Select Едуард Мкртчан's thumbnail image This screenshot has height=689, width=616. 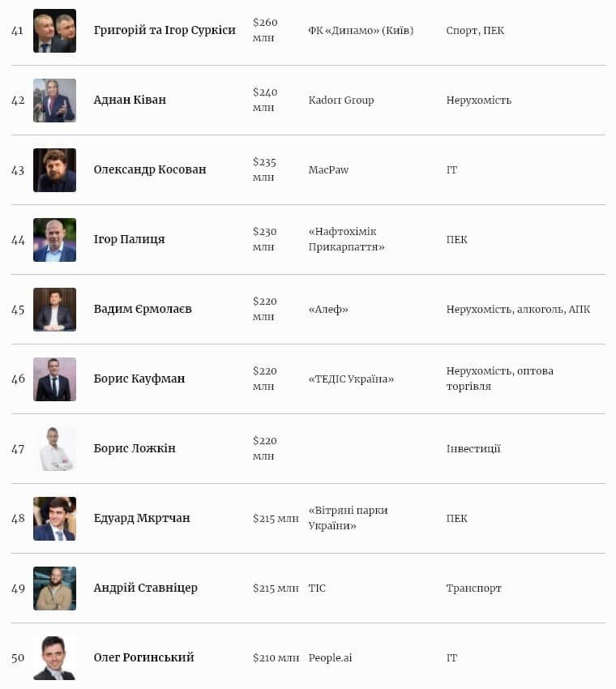tap(54, 519)
